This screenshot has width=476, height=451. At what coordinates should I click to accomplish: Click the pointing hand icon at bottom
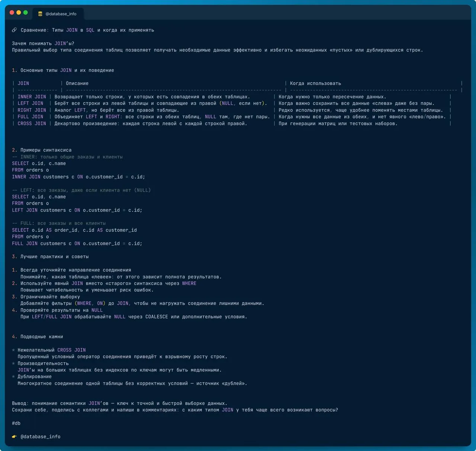pos(14,436)
